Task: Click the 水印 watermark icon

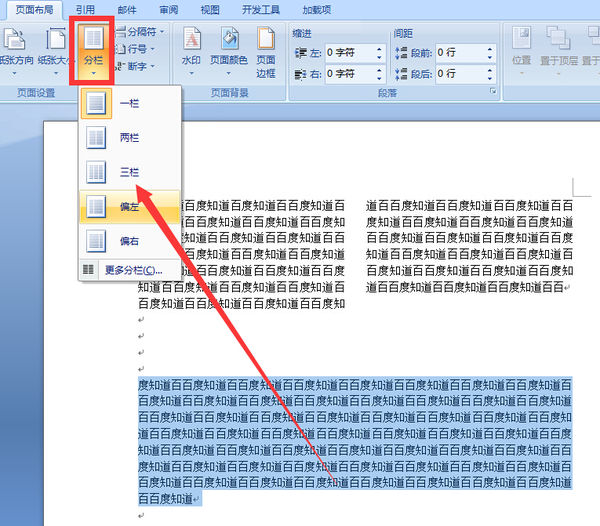Action: click(191, 38)
